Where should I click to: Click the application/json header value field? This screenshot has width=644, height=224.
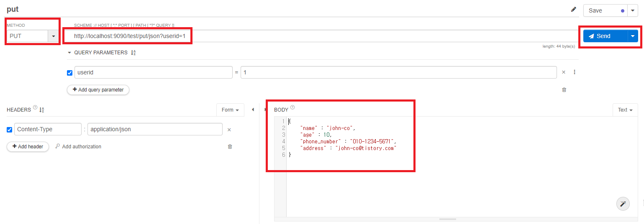(x=155, y=129)
